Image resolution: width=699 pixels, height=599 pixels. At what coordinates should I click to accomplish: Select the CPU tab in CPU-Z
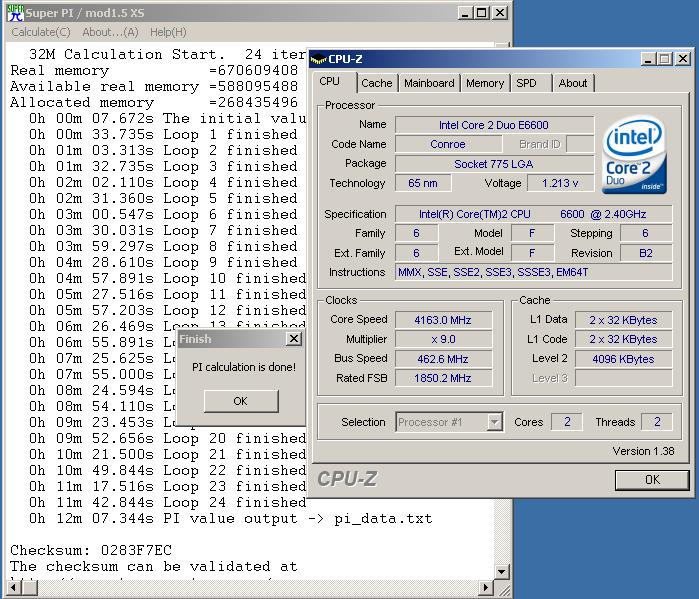pos(330,82)
